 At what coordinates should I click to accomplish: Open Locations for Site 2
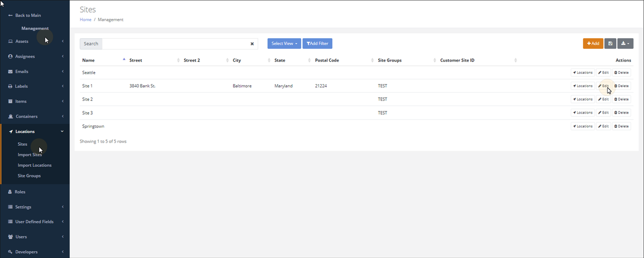583,99
